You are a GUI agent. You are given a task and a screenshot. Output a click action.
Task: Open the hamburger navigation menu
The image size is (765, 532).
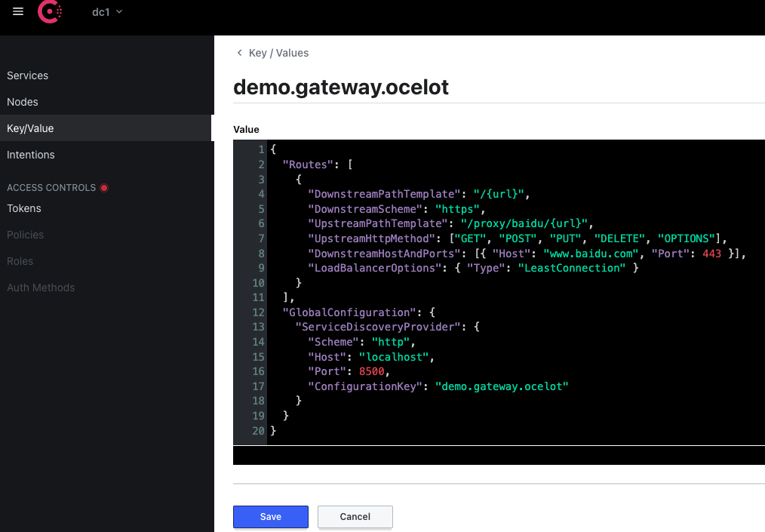point(18,12)
